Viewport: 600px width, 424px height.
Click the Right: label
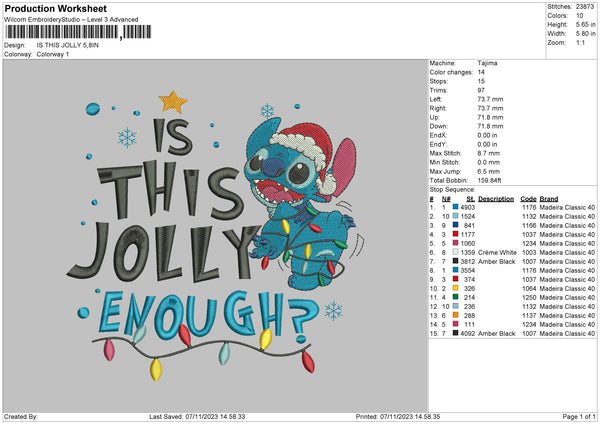point(437,108)
